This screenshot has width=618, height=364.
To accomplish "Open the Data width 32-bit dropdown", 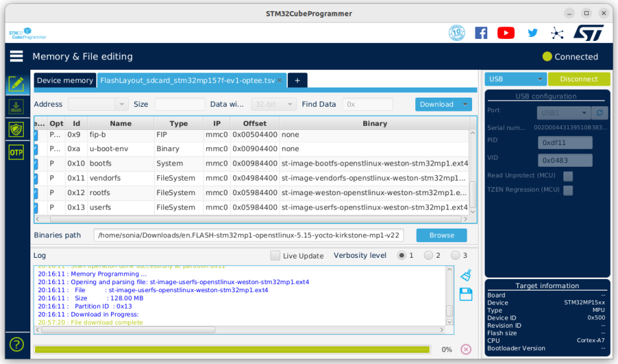I will [x=273, y=104].
